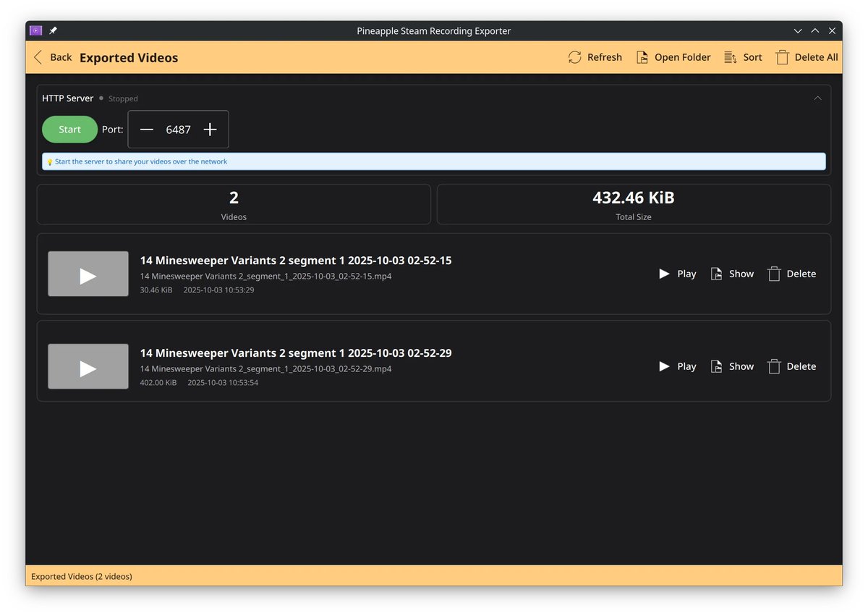Click the Refresh label in toolbar
This screenshot has height=616, width=868.
coord(605,57)
